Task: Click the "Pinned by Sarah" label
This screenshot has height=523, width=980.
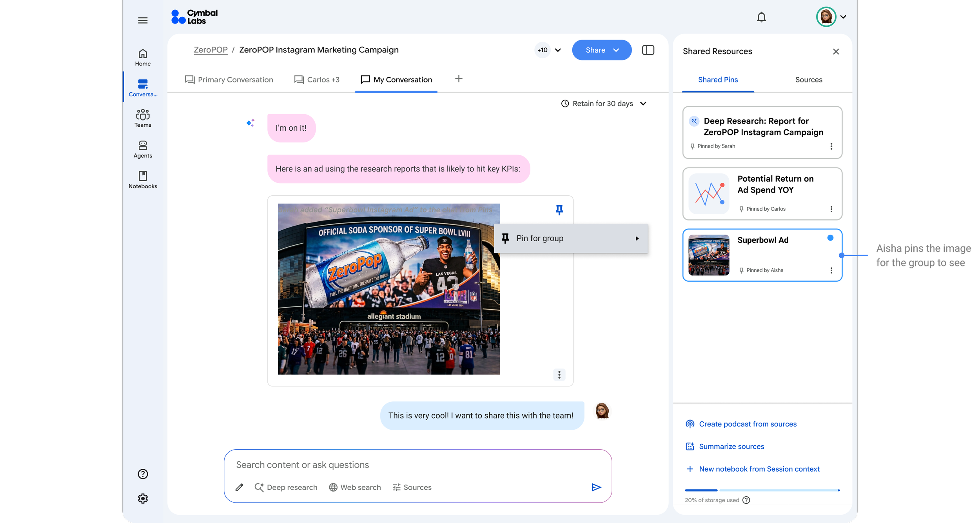Action: (716, 146)
